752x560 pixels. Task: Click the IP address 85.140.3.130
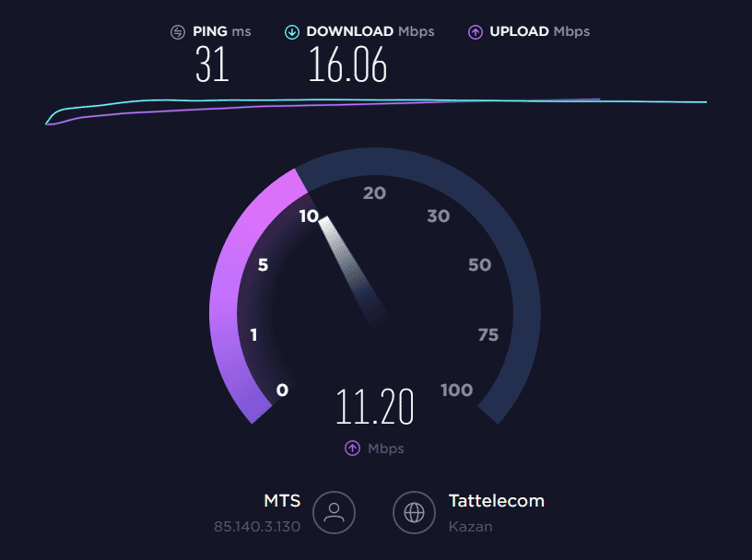pos(257,527)
